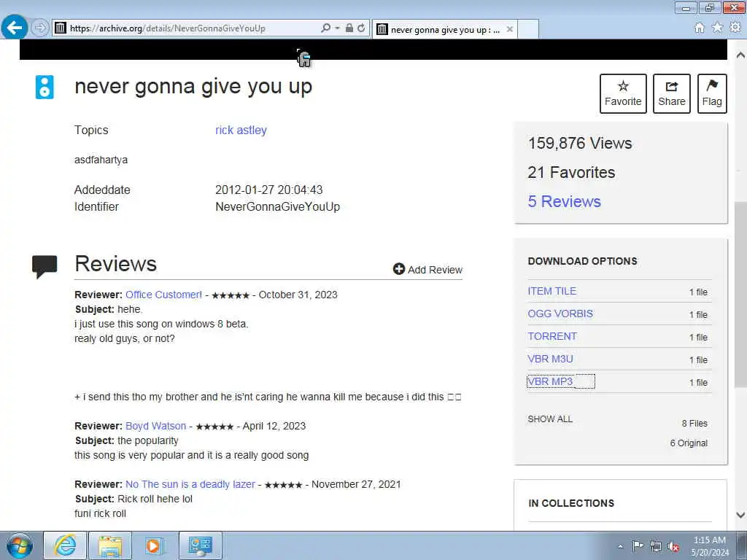The width and height of the screenshot is (747, 560).
Task: Show hidden tray icons arrow
Action: [620, 546]
